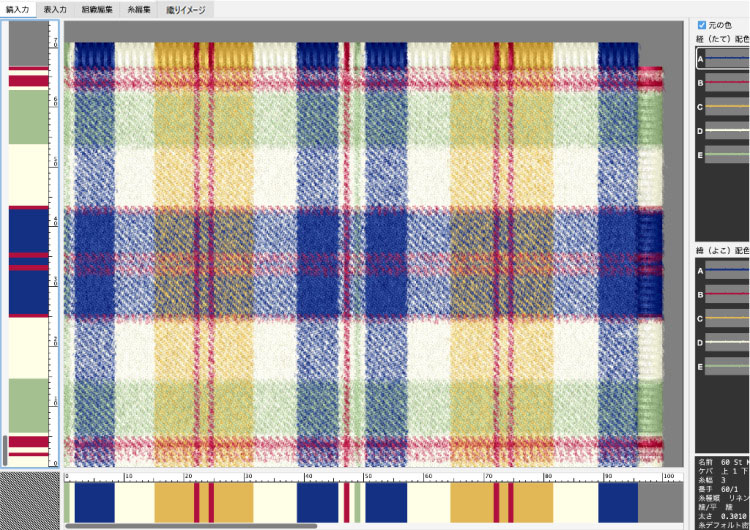Select the 糸編集 tab

click(x=138, y=8)
